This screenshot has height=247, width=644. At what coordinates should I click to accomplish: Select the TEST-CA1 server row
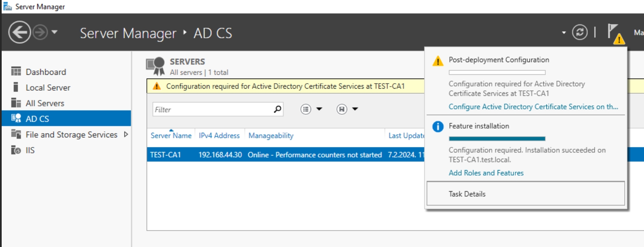(x=286, y=155)
